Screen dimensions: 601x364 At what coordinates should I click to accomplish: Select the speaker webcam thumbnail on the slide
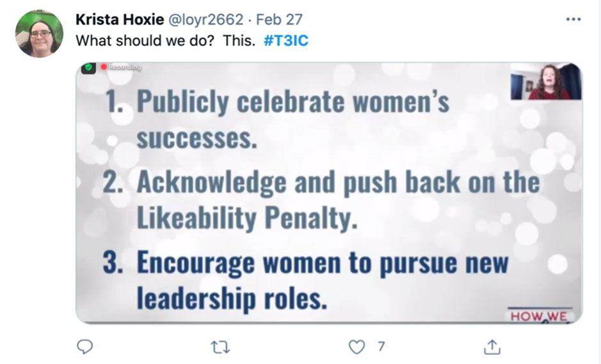tap(545, 81)
